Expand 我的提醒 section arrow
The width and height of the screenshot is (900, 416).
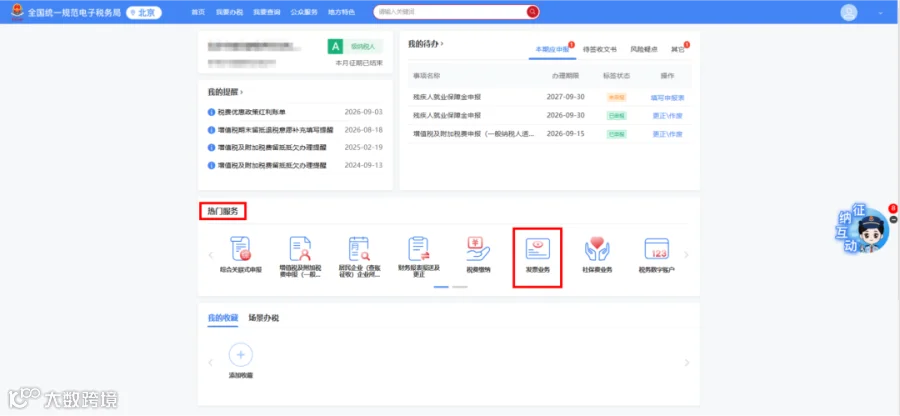tap(242, 92)
